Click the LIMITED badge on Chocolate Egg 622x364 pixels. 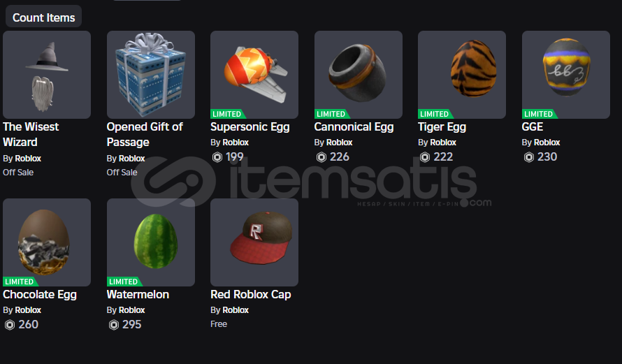coord(20,282)
